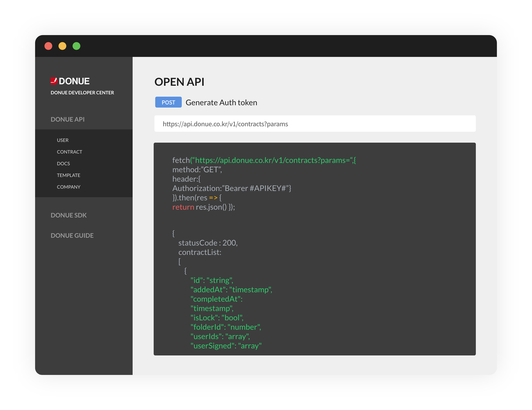532x410 pixels.
Task: Click the red traffic light button
Action: 49,46
